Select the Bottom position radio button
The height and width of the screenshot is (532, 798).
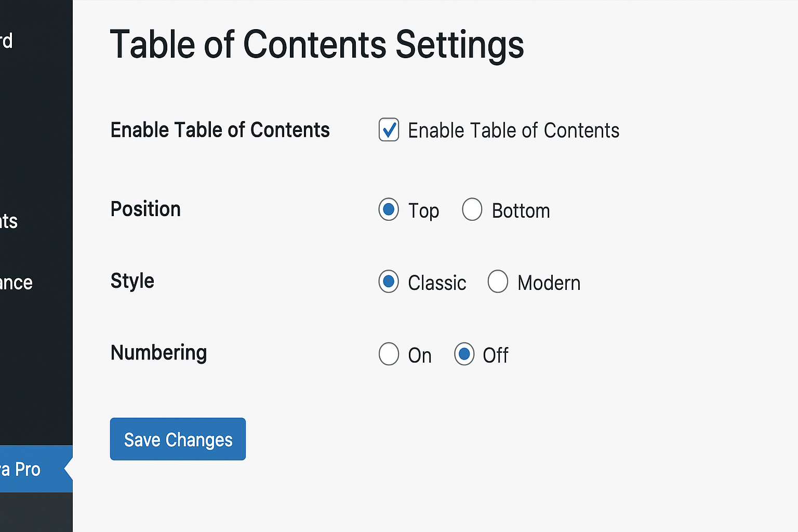[472, 210]
